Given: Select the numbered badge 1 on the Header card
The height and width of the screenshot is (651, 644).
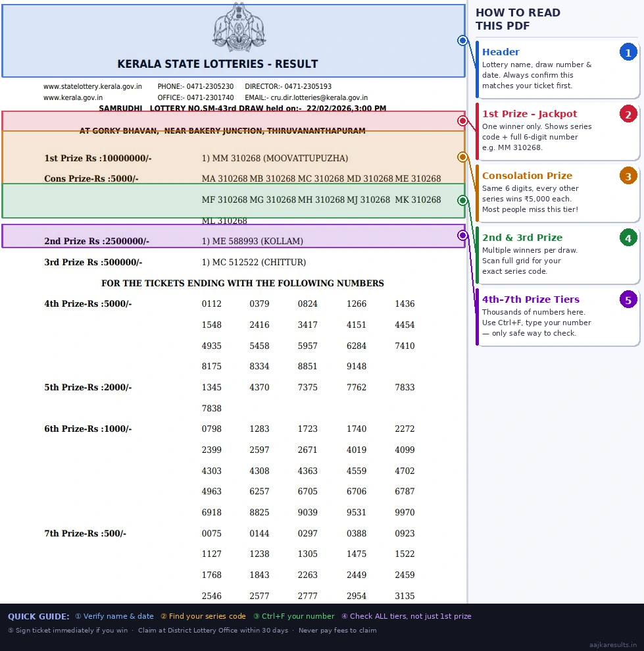Looking at the screenshot, I should coord(628,52).
